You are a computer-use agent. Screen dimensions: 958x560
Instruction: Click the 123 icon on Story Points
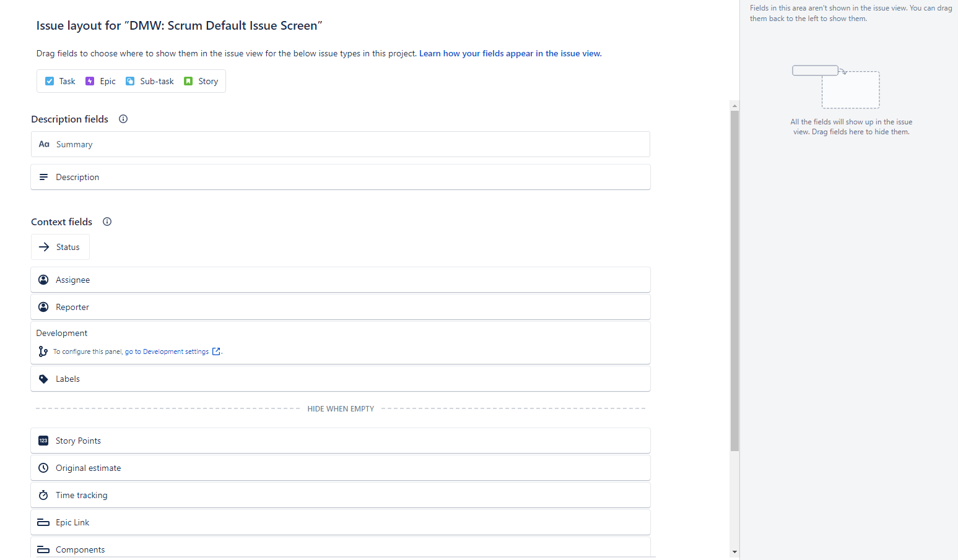pyautogui.click(x=43, y=440)
